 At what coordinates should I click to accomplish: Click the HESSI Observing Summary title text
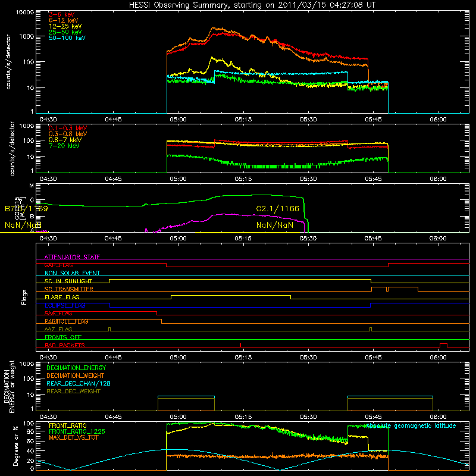252,5
